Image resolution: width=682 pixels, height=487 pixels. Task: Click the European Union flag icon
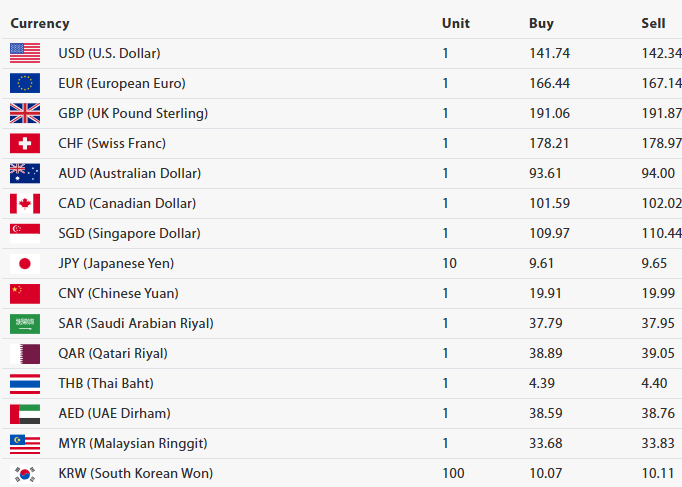[25, 83]
